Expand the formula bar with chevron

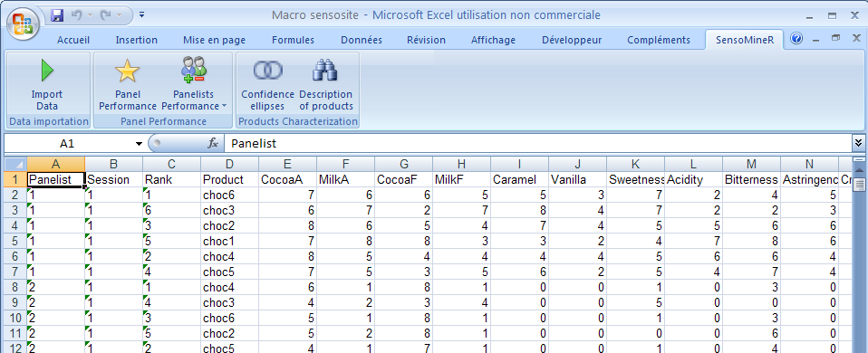(858, 143)
